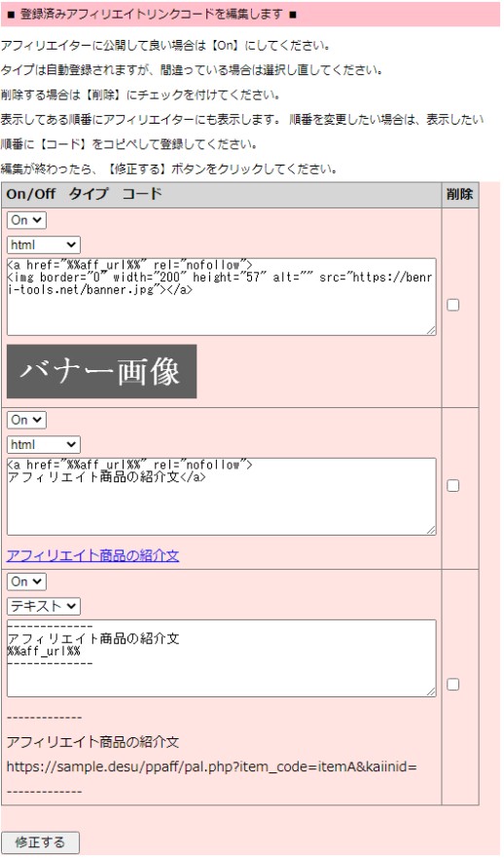
Task: Click the plain 紹介文 preview text above the URL
Action: coord(93,743)
